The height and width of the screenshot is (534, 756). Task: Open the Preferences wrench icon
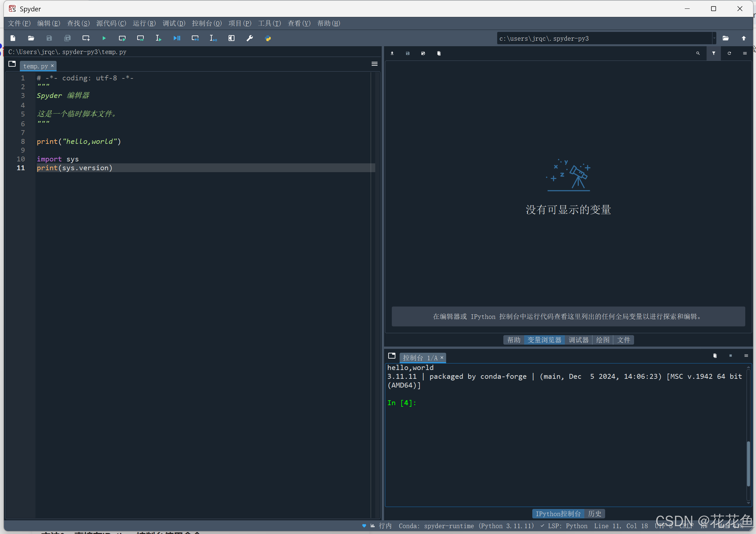pos(250,38)
